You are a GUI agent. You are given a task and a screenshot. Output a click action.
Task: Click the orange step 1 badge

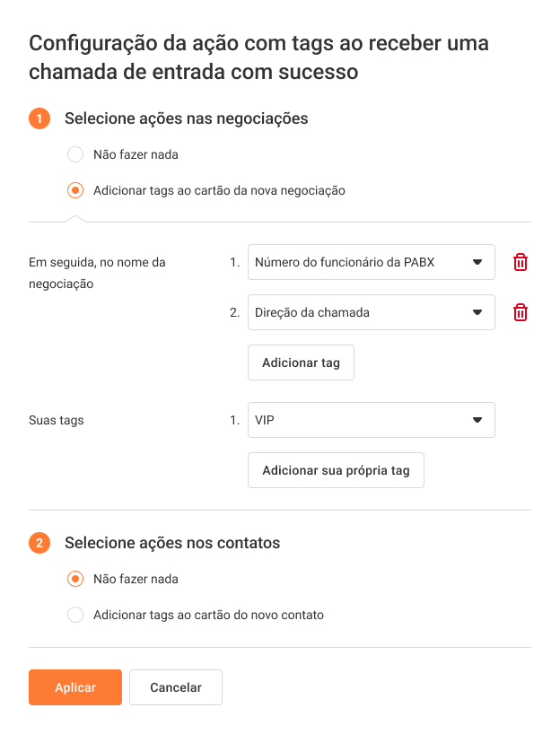[39, 118]
